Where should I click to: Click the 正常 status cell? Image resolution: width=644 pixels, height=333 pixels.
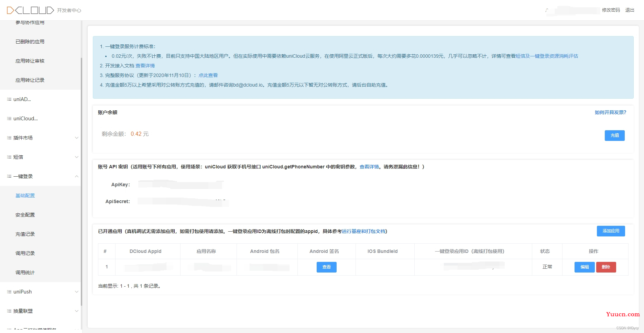547,267
